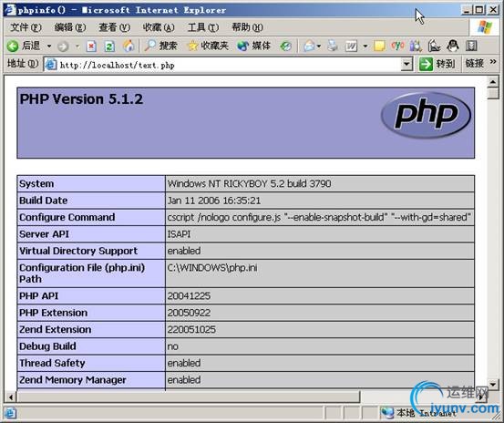
Task: Click the status bar page icon
Action: (x=10, y=413)
